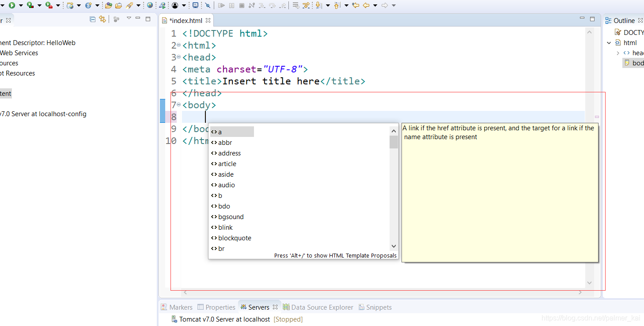Toggle Link with Editor in left panel
Screen dimensions: 644x326
(102, 19)
